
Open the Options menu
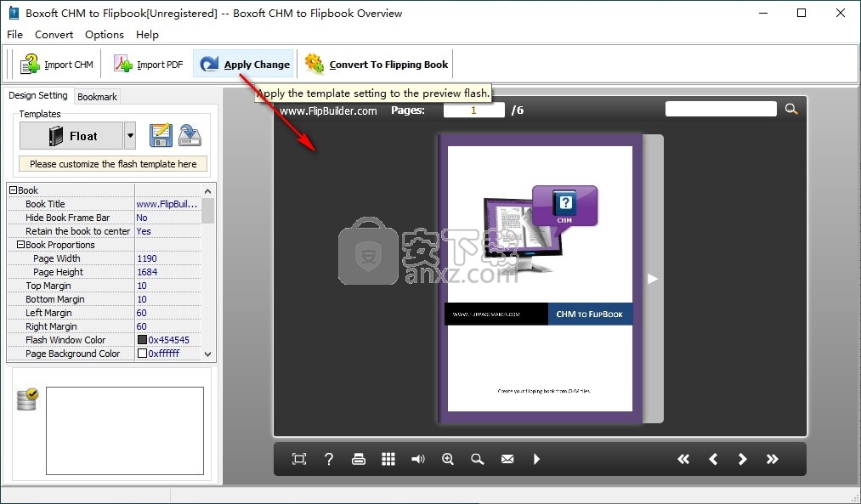105,35
